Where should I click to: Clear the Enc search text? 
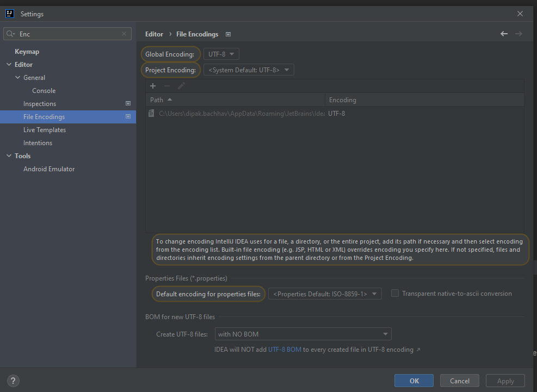(x=124, y=34)
